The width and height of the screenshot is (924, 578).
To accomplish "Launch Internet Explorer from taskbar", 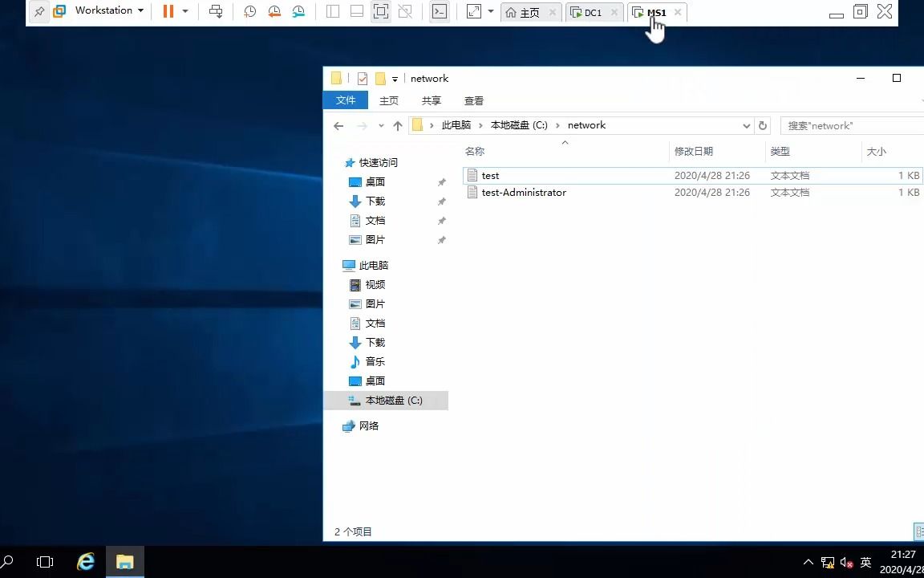I will click(86, 561).
